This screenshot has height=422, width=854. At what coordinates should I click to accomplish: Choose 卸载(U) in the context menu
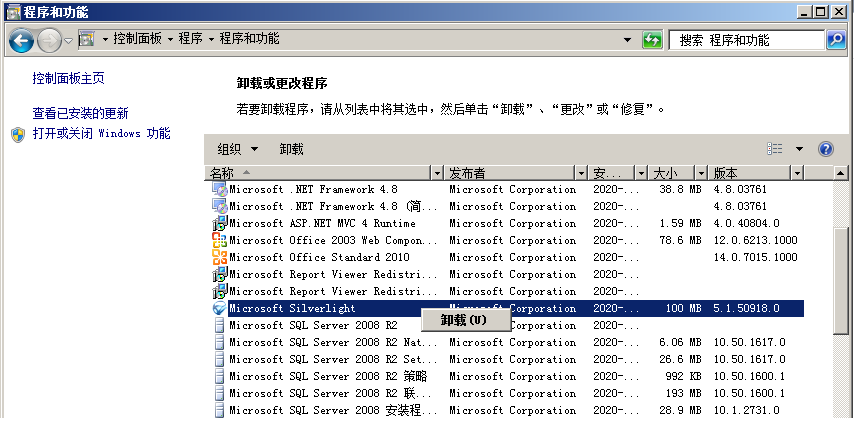tap(466, 320)
